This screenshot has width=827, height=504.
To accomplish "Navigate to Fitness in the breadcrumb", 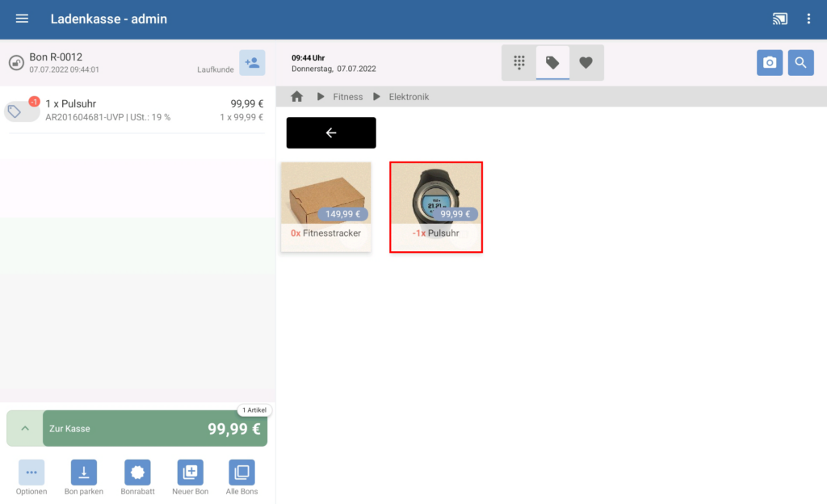I will pos(347,97).
